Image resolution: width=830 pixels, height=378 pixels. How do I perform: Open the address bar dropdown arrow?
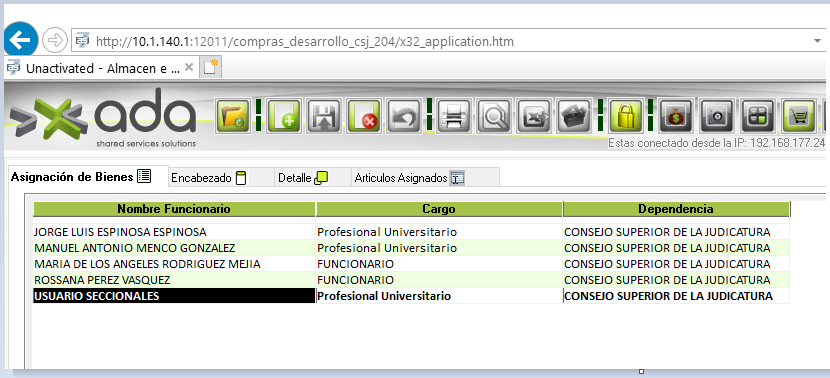click(x=818, y=41)
